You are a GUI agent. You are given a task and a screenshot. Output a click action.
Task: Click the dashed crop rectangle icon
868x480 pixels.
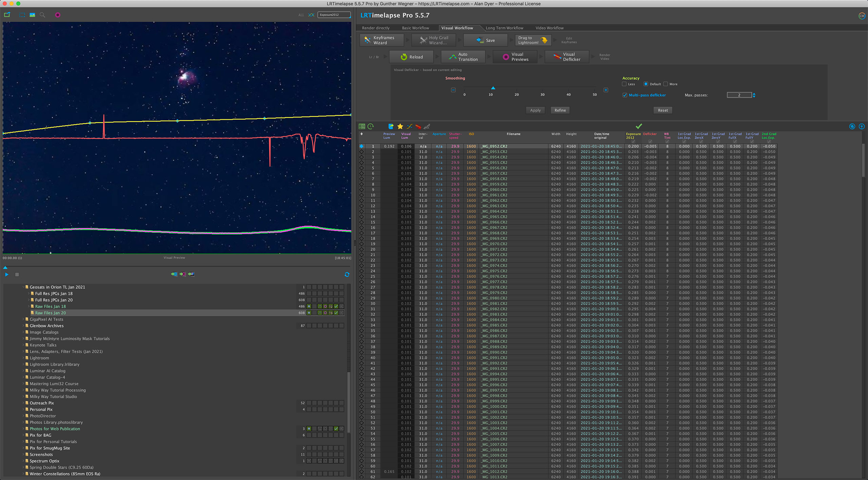[22, 15]
